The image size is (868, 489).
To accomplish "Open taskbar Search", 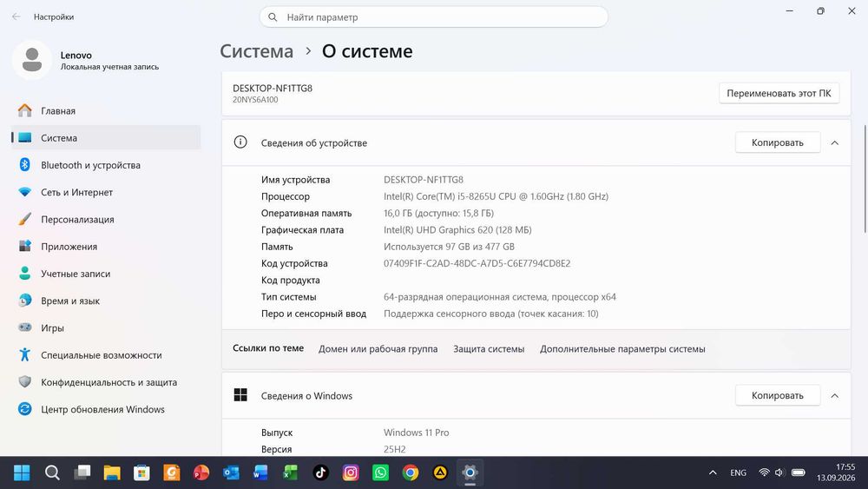I will (x=52, y=472).
